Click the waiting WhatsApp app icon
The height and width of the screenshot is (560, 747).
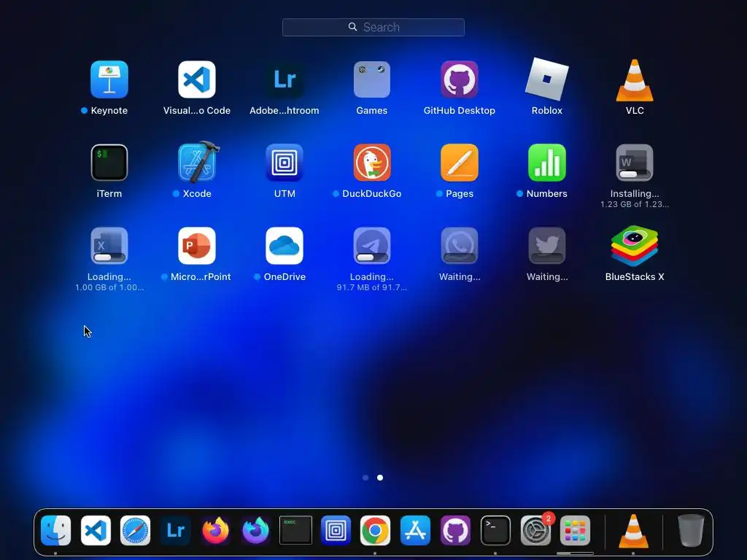coord(460,246)
